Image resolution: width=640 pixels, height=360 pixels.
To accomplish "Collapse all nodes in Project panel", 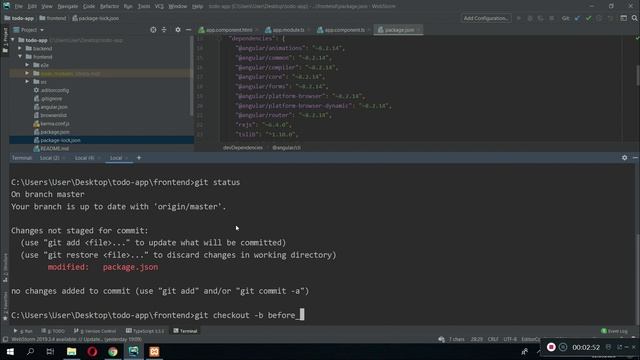I will pyautogui.click(x=164, y=30).
